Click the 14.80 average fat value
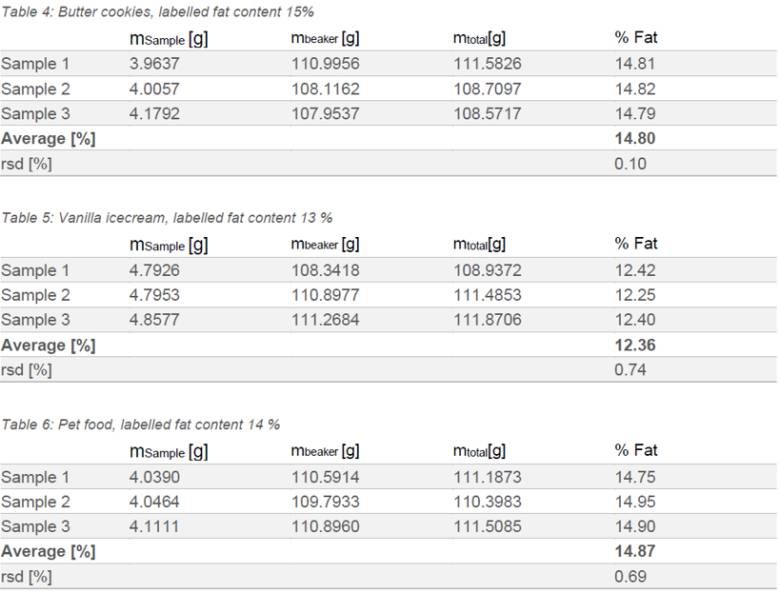This screenshot has width=780, height=593. [635, 138]
